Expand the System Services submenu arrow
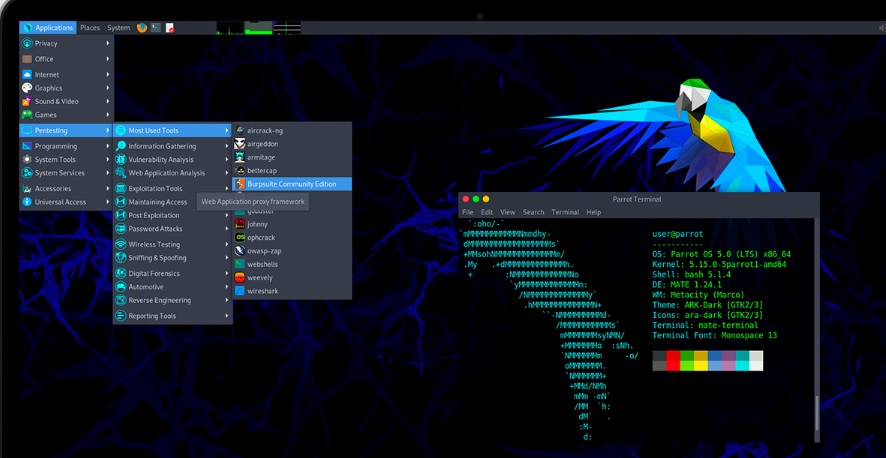Viewport: 886px width, 458px height. click(x=107, y=173)
